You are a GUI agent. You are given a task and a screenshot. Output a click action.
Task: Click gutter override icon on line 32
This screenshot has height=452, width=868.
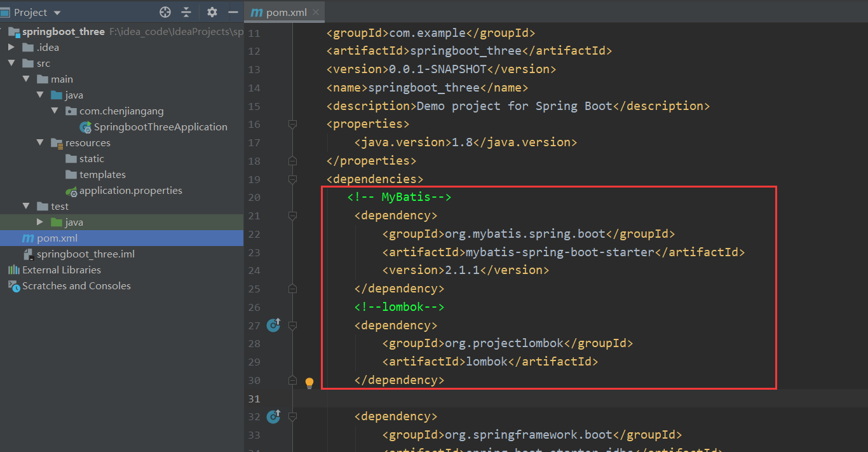[274, 416]
